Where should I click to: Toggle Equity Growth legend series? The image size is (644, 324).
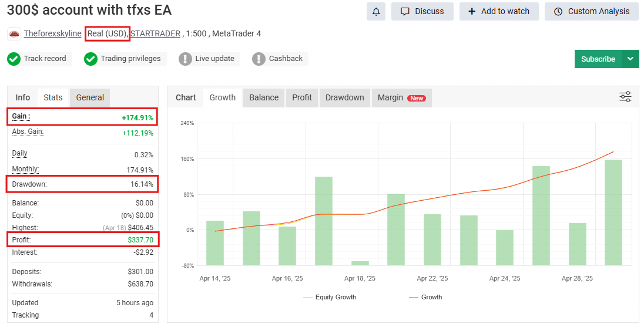[x=330, y=297]
